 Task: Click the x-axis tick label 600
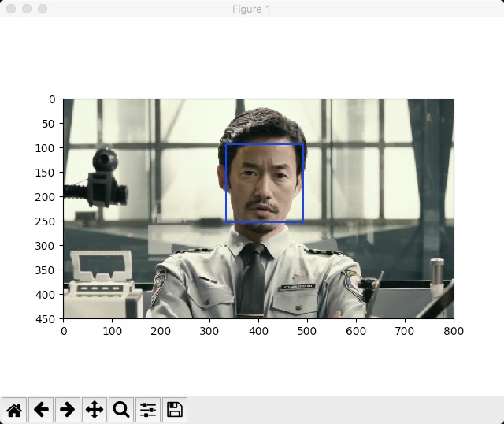point(356,331)
